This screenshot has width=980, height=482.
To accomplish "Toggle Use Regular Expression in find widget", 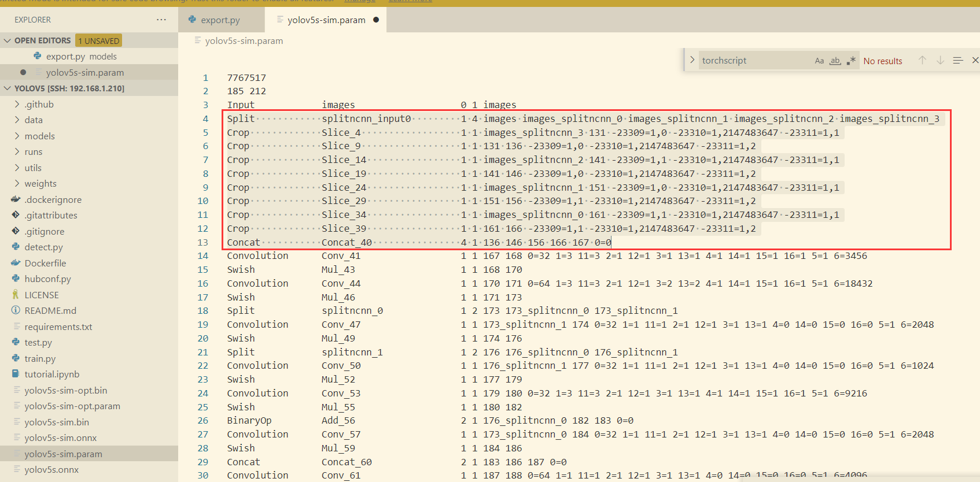I will (851, 61).
